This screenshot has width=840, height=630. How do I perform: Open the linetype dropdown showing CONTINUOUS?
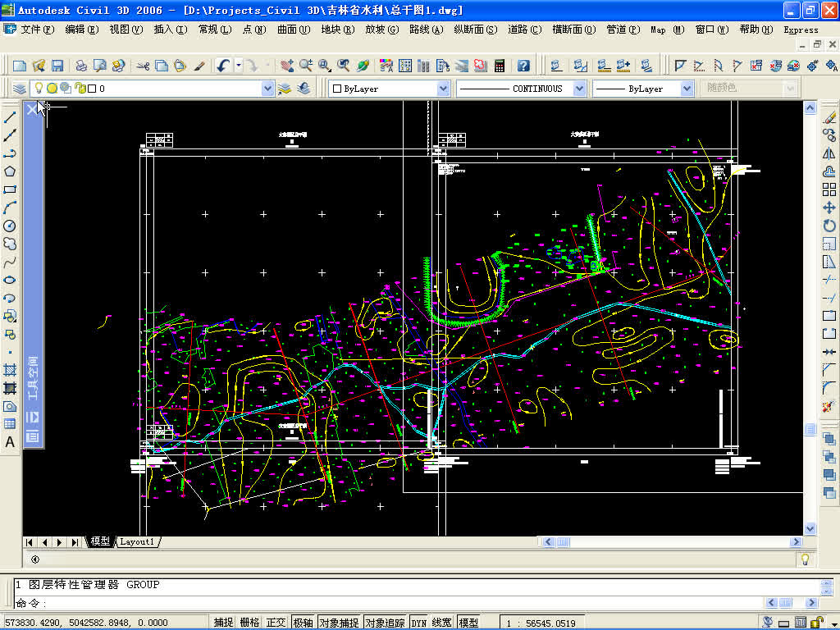point(580,88)
